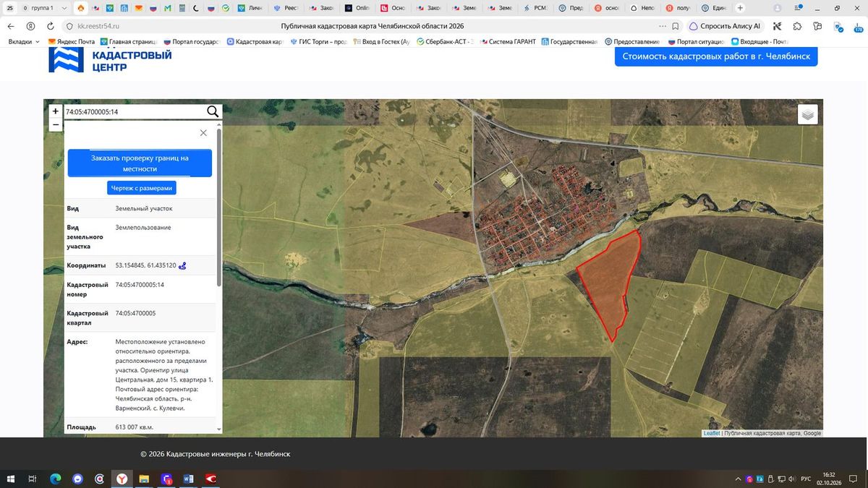Go back in browser history
The image size is (868, 488).
tap(11, 26)
